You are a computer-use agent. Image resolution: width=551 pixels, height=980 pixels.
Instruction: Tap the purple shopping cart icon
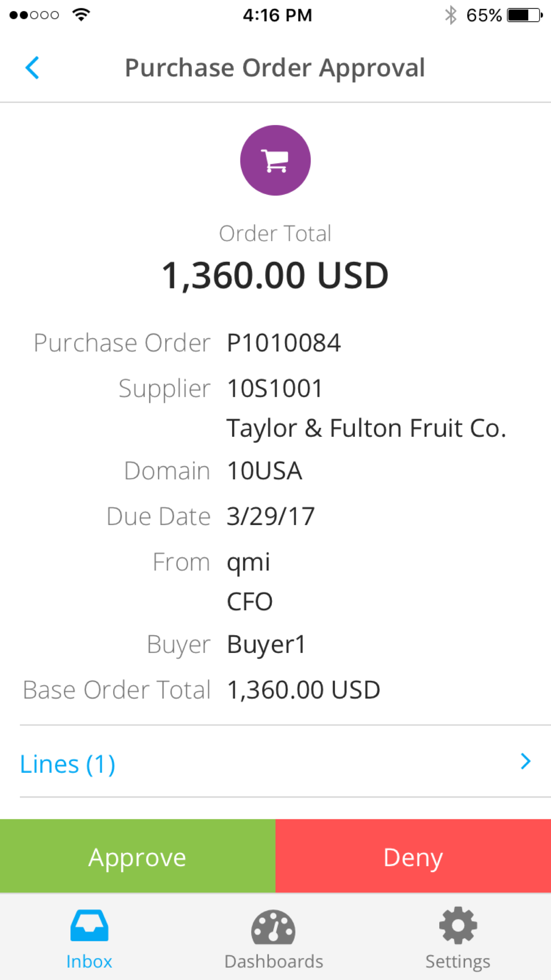coord(275,160)
